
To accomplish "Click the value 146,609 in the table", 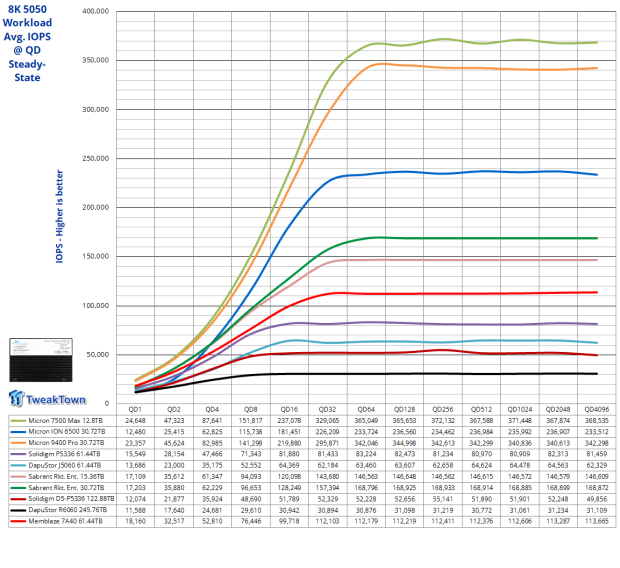I will click(597, 476).
